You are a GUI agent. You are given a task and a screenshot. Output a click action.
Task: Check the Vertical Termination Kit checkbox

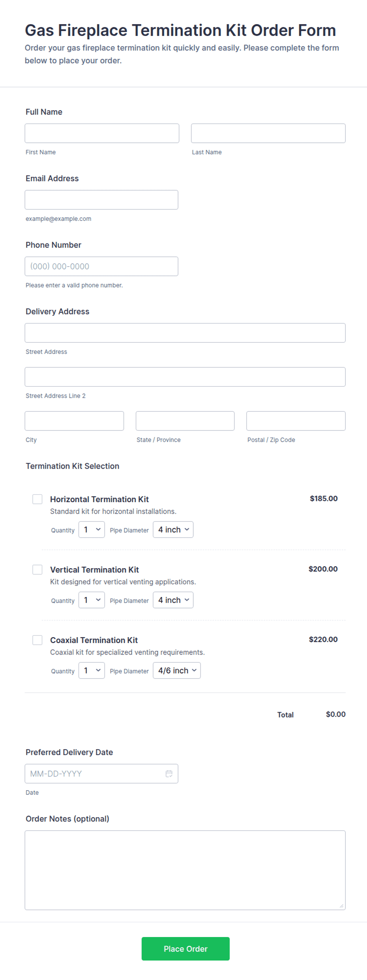coord(37,570)
